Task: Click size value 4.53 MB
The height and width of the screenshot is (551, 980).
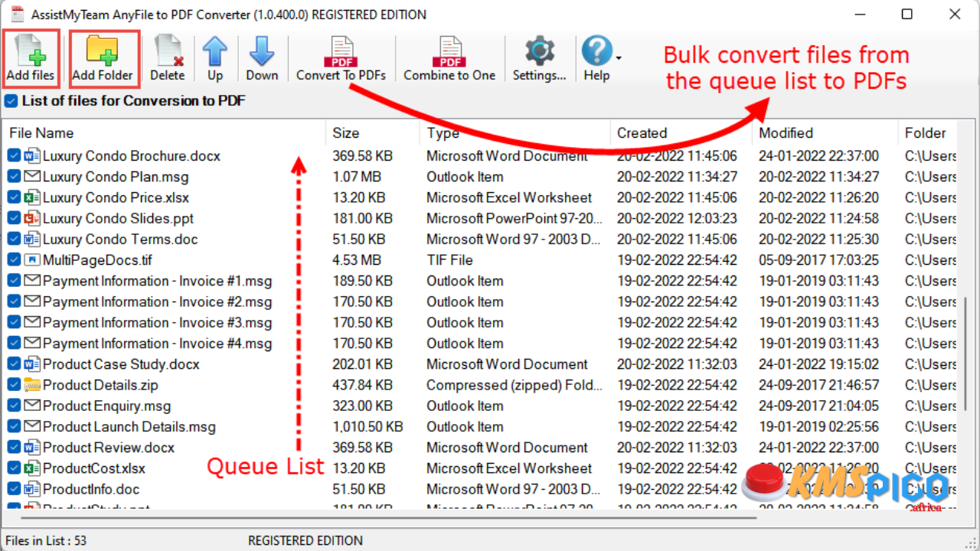Action: pos(357,260)
